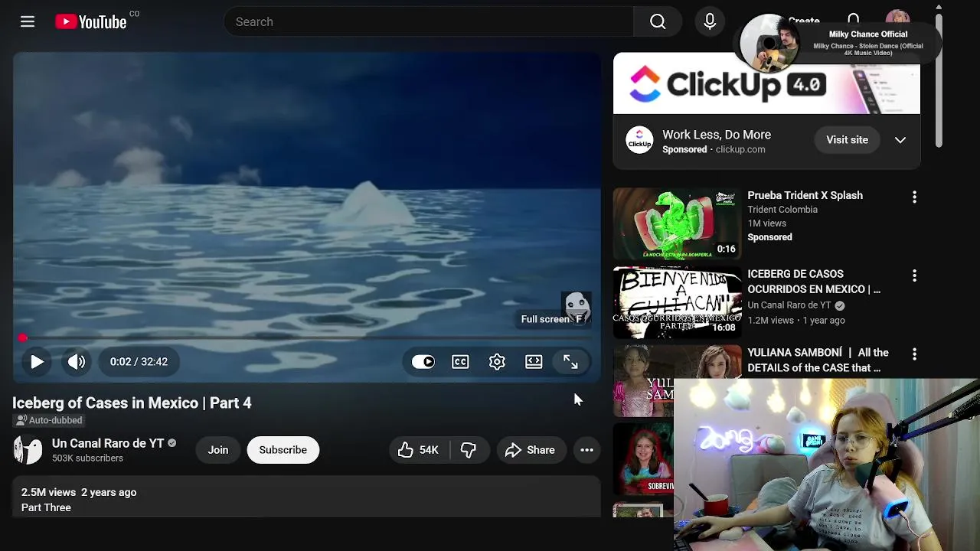Screen dimensions: 980x551
Task: Open clickup.com sponsored link
Action: (740, 149)
